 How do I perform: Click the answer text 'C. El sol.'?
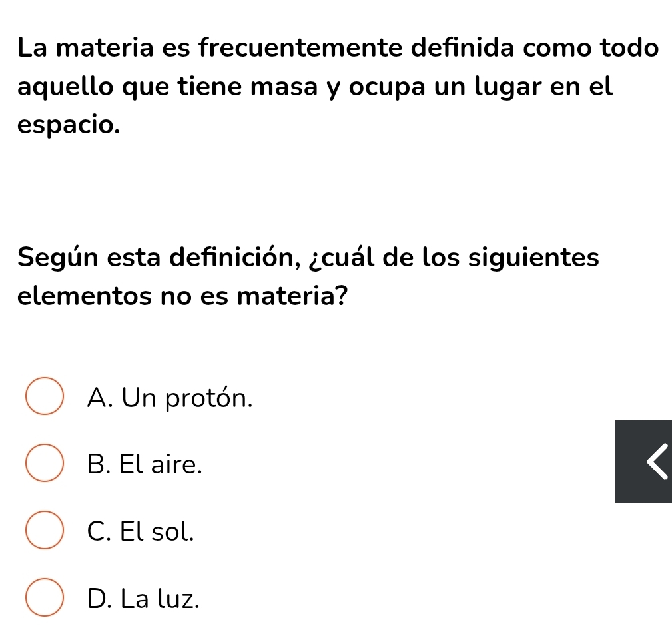pyautogui.click(x=141, y=531)
